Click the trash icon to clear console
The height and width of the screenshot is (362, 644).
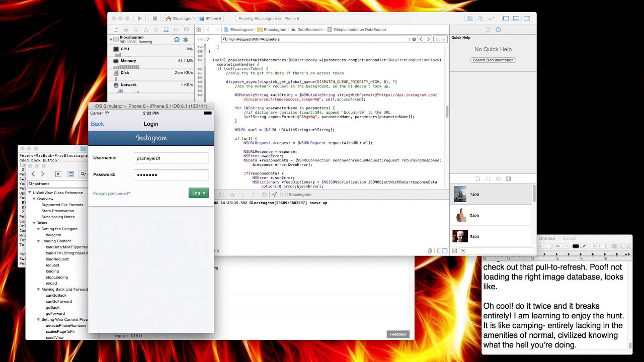coord(430,251)
